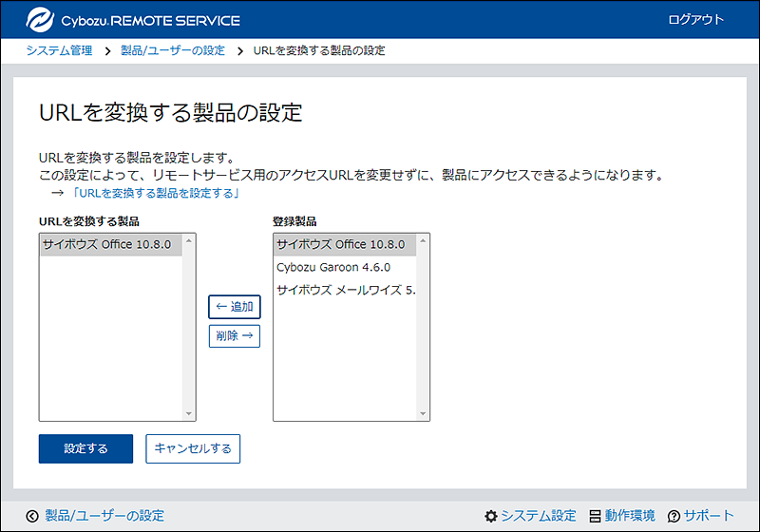Click the 動作環境 server icon
760x532 pixels.
pos(596,516)
